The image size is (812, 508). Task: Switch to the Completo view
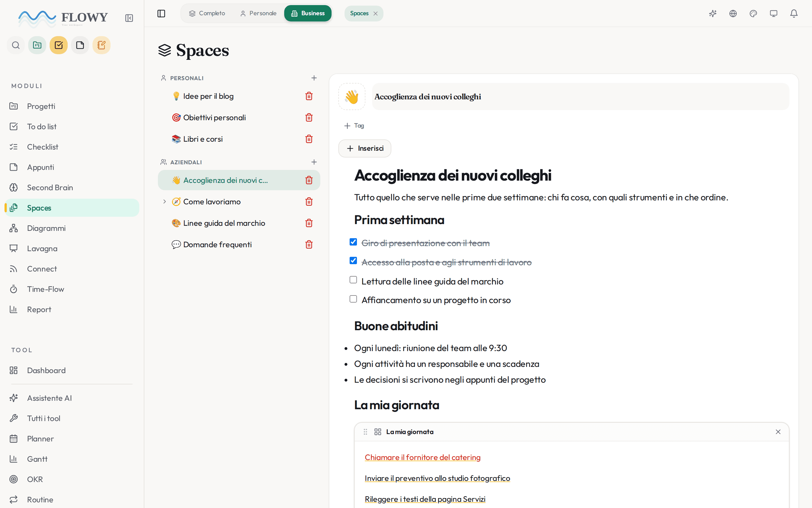click(207, 14)
